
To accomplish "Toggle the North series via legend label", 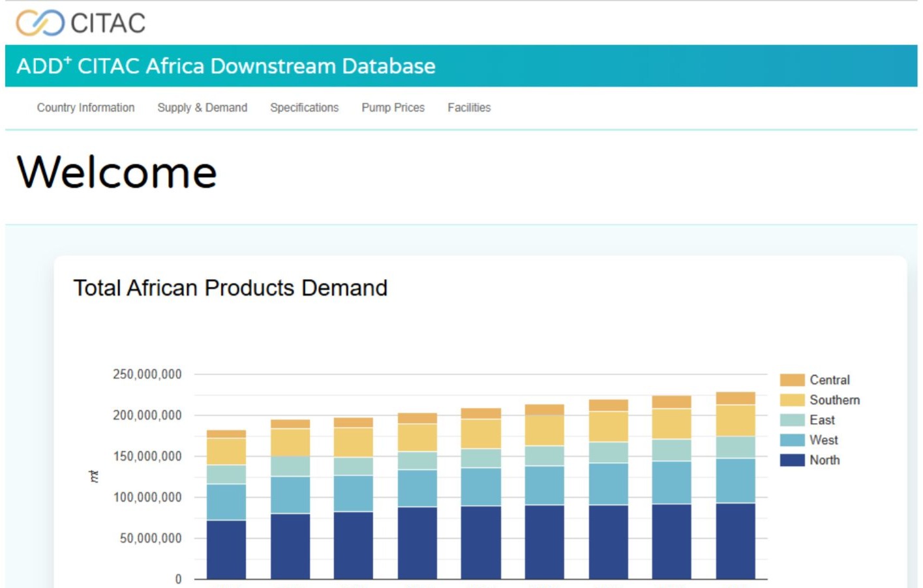I will [x=825, y=460].
